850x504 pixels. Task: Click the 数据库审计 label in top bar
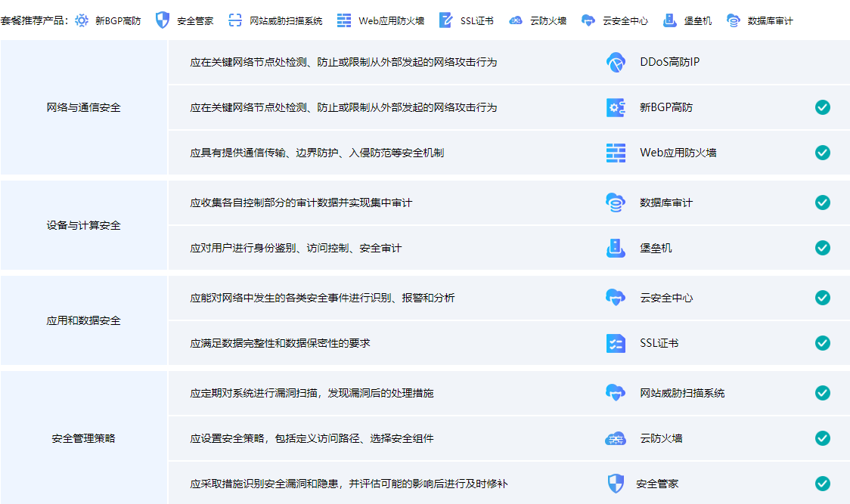click(770, 20)
